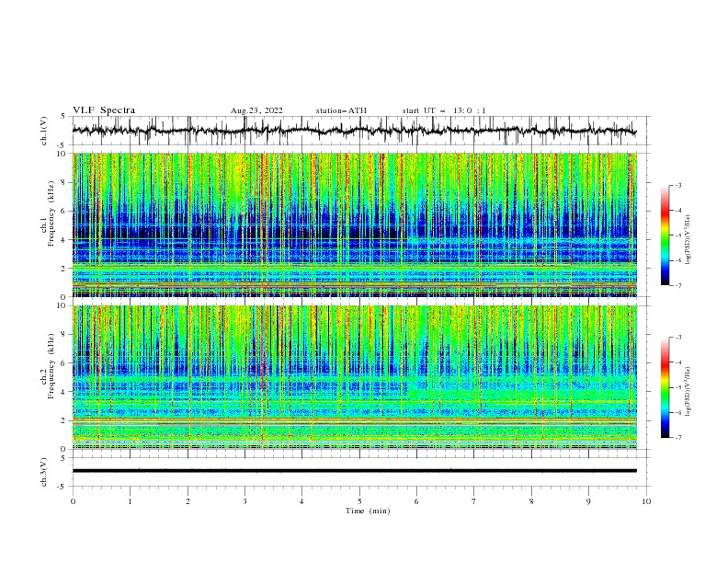Click the ch.2 spectrogram panel
728x563 pixels.
coord(354,377)
